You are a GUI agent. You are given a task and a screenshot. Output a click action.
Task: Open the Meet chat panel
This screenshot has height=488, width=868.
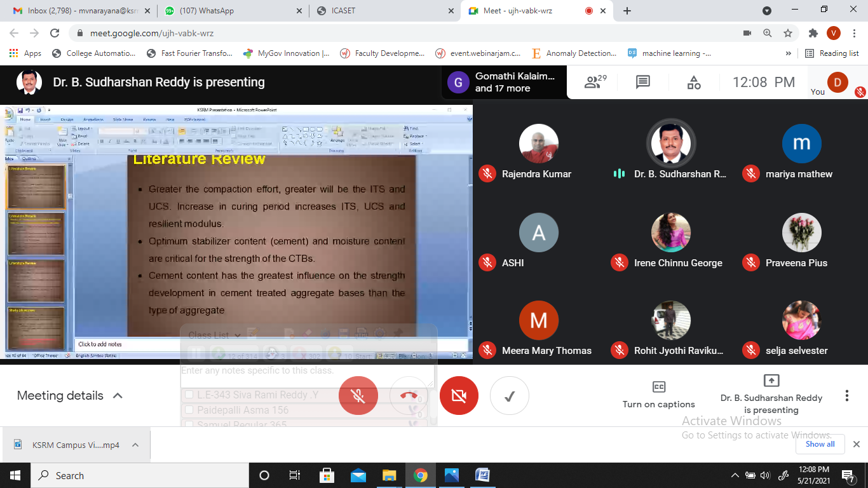643,82
